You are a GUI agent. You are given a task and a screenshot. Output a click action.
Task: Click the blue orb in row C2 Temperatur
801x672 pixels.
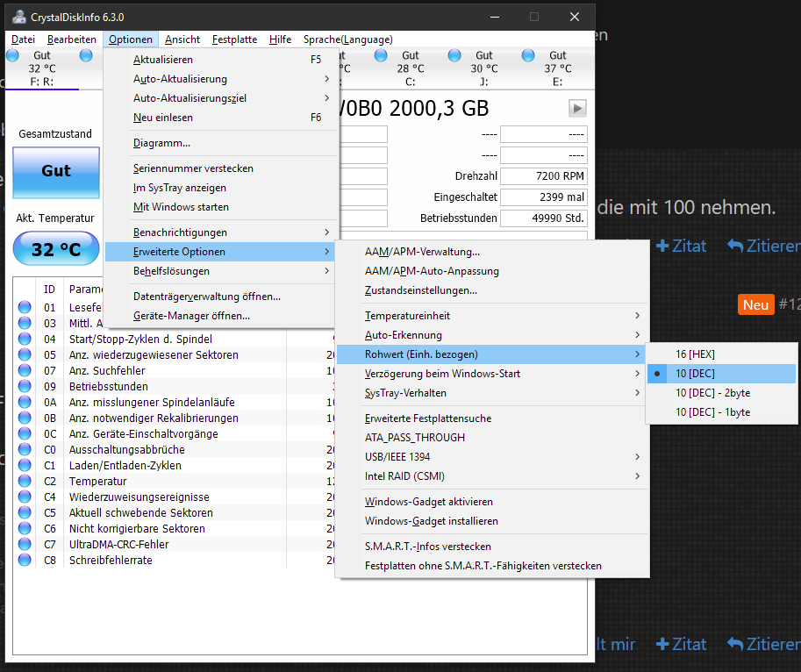[x=25, y=482]
